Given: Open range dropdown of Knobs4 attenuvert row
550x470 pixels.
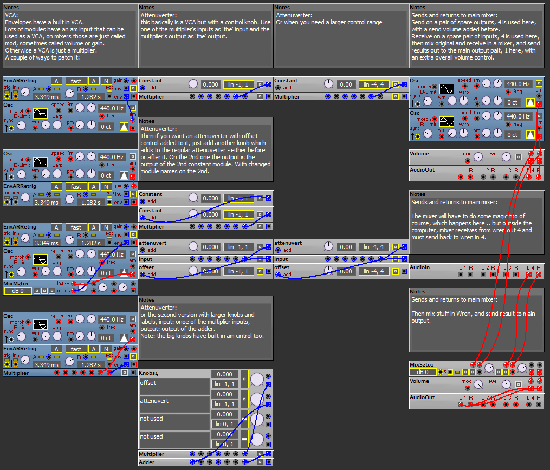Looking at the screenshot, I should pyautogui.click(x=224, y=404).
